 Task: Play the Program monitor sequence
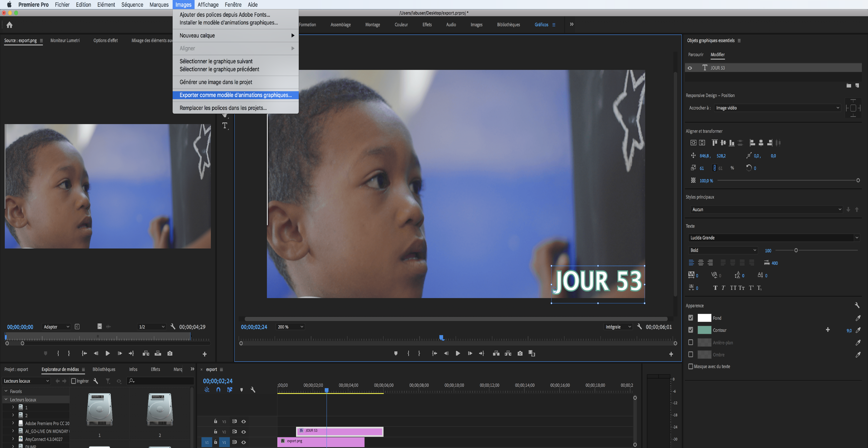(458, 353)
